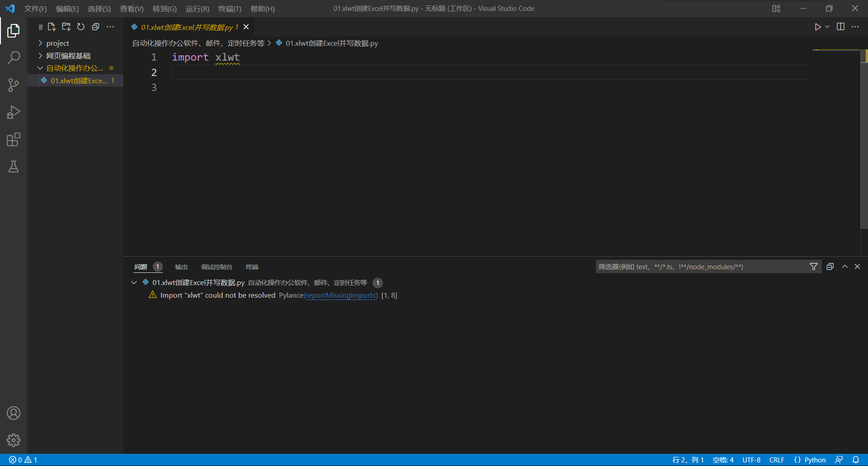Switch to the 调试控制台 panel tab
The image size is (868, 466).
click(x=217, y=267)
